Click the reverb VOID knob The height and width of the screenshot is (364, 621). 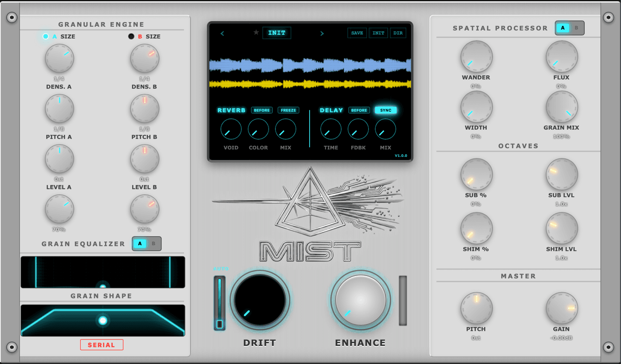pos(231,129)
